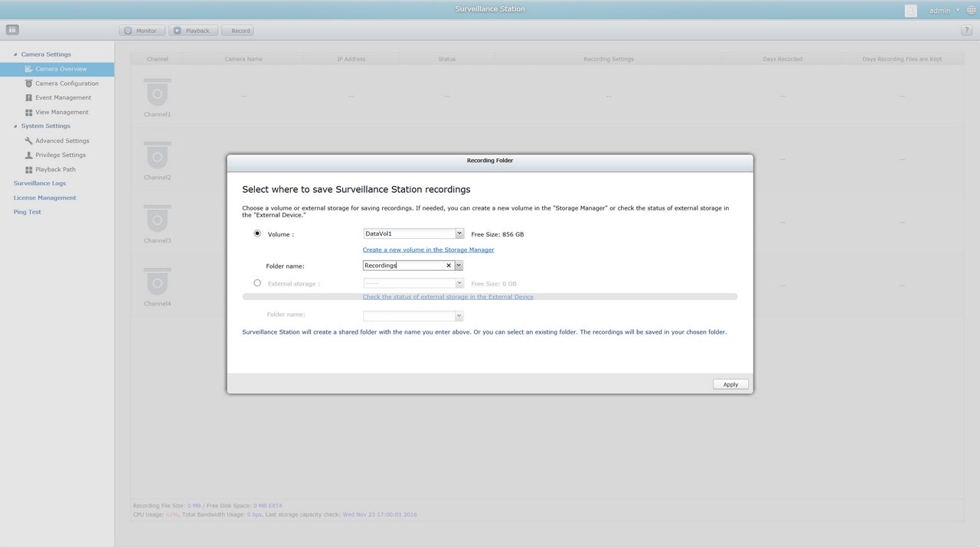Toggle the sidebar layout icon
Screen dimensions: 980x548
(x=12, y=30)
